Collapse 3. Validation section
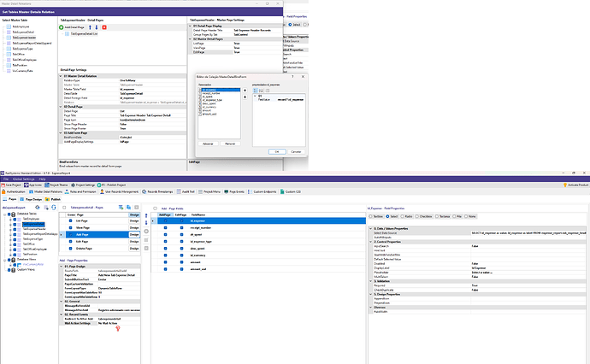This screenshot has height=364, width=590. pos(370,281)
